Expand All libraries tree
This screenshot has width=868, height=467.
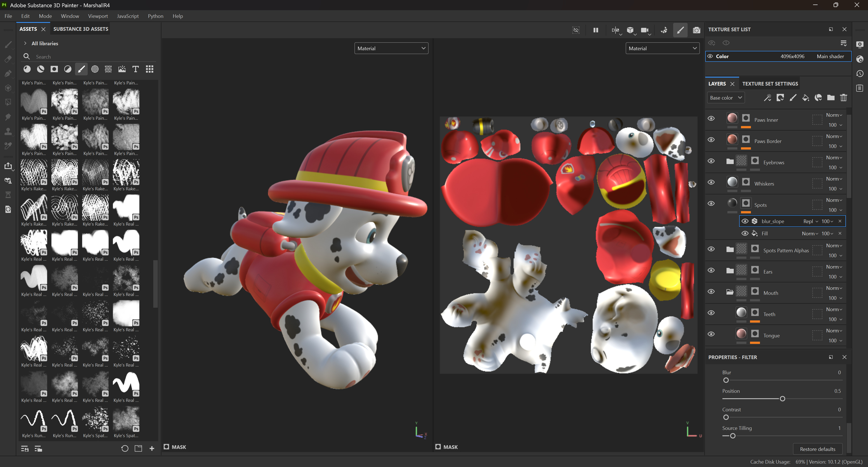[x=25, y=43]
